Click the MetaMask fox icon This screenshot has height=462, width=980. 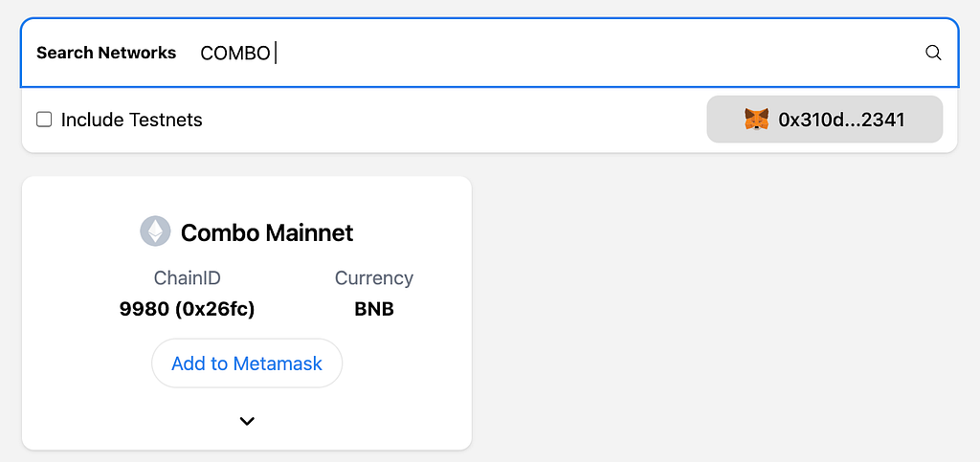point(756,120)
